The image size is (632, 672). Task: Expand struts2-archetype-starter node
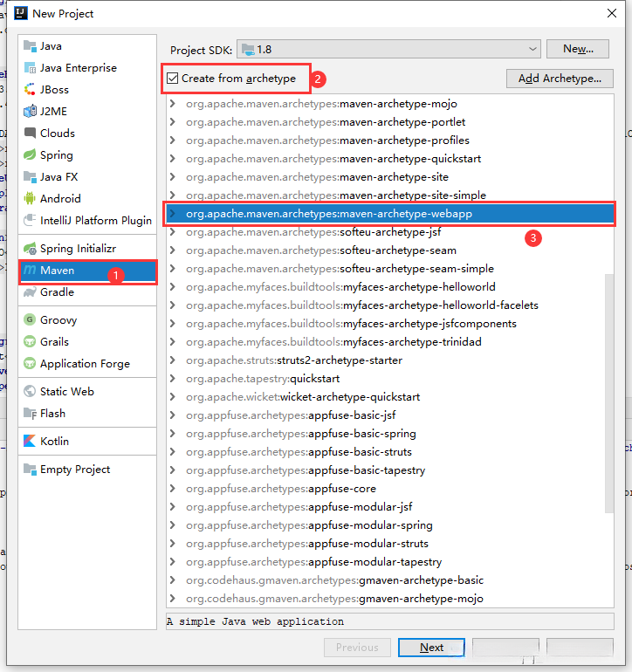173,360
